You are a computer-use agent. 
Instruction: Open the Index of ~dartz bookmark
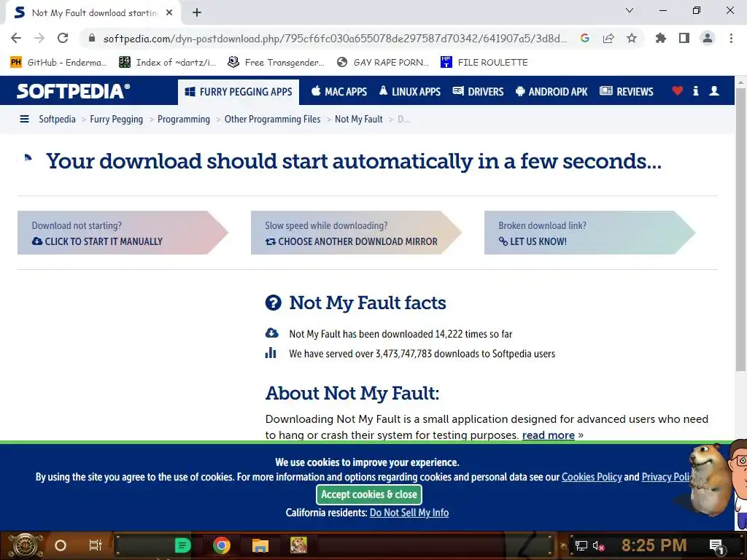(167, 63)
